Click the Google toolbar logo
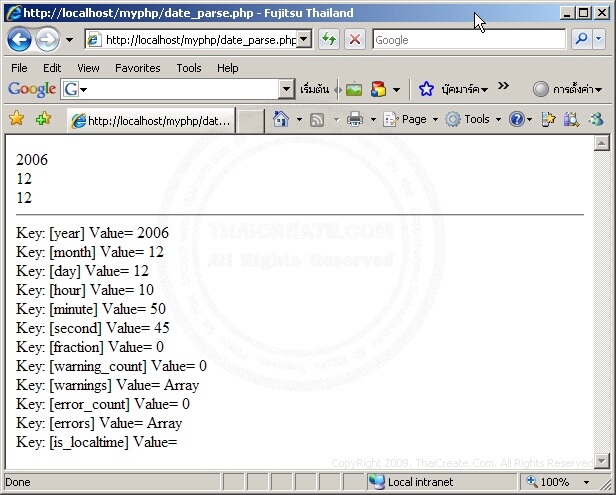Screen dimensions: 616x495 [32, 89]
